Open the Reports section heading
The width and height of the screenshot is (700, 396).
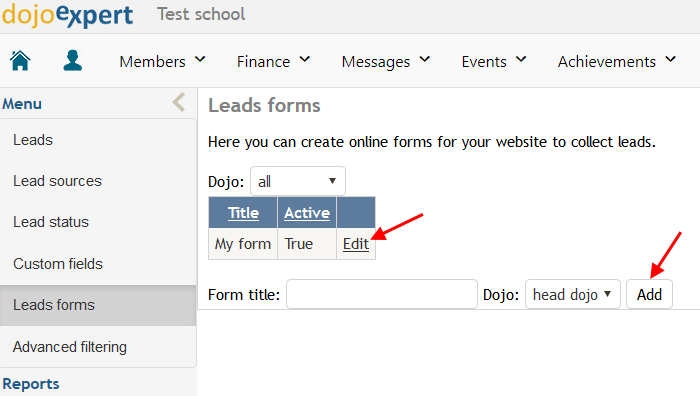coord(31,383)
